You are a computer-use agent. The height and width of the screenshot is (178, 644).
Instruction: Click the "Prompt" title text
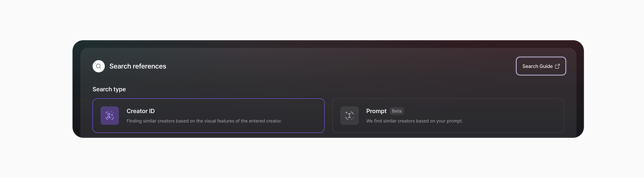(x=376, y=111)
